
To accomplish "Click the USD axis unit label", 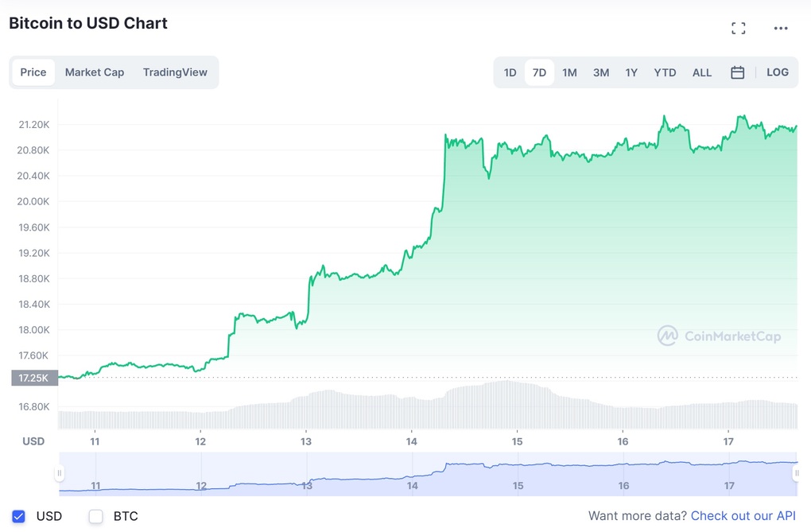I will pyautogui.click(x=33, y=441).
